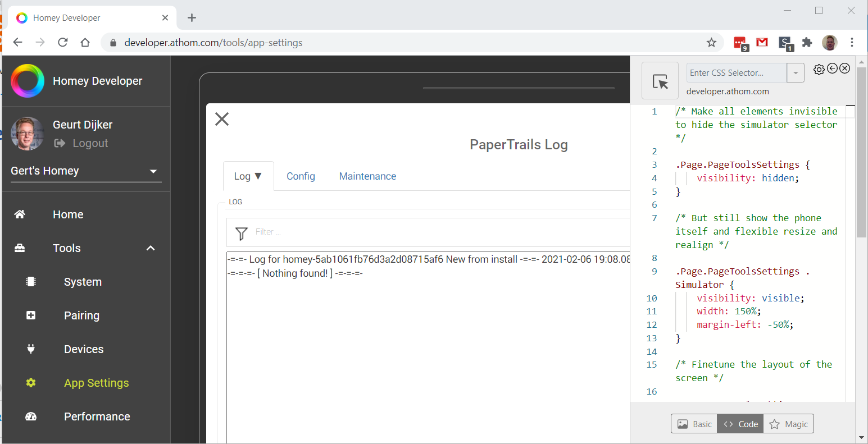The height and width of the screenshot is (444, 868).
Task: Click the 'width: 150%;' code line
Action: click(x=729, y=311)
